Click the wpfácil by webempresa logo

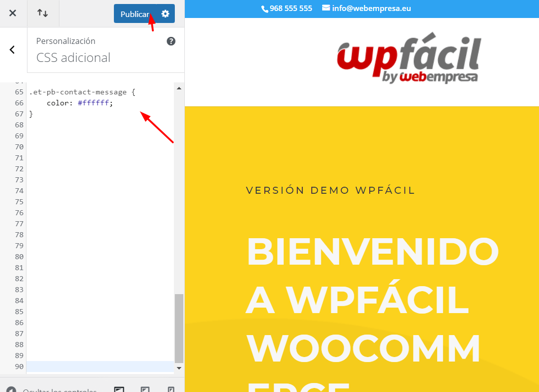tap(409, 58)
